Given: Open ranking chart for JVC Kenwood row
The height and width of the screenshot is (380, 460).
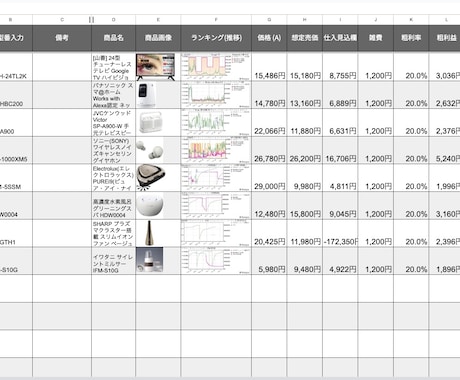Looking at the screenshot, I should pyautogui.click(x=216, y=122).
